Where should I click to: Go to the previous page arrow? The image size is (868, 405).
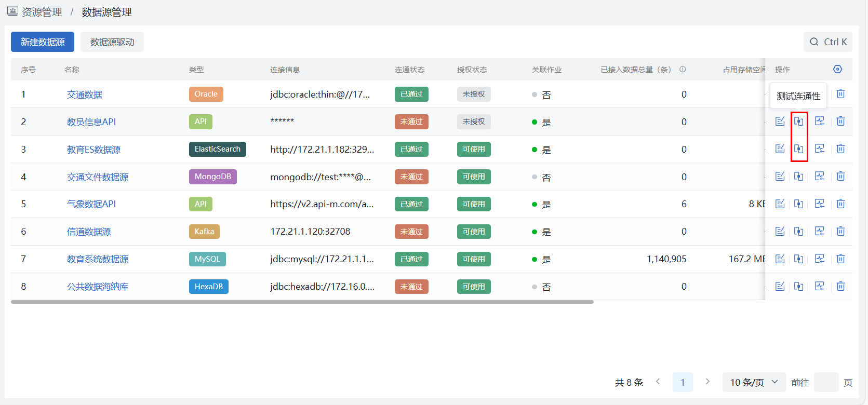click(658, 382)
